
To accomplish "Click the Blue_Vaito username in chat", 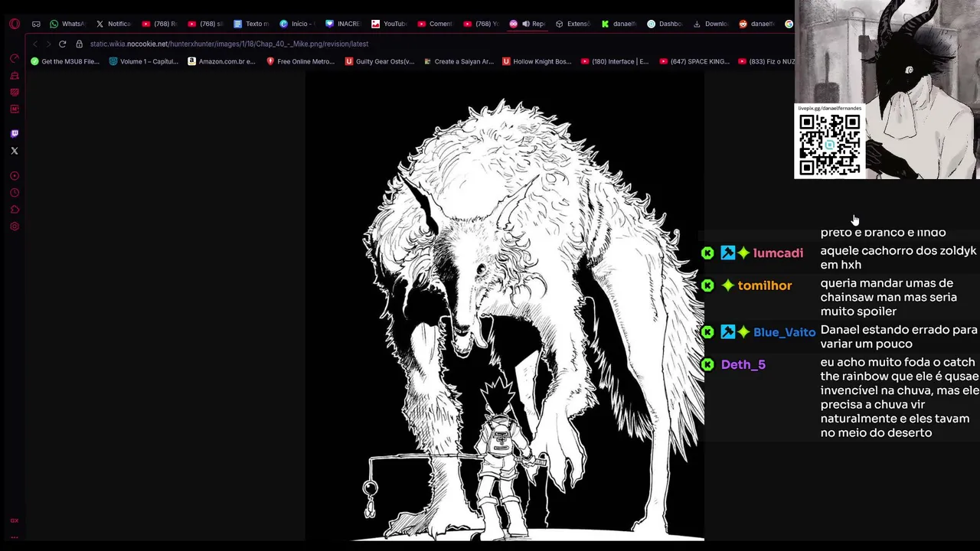I will tap(784, 332).
